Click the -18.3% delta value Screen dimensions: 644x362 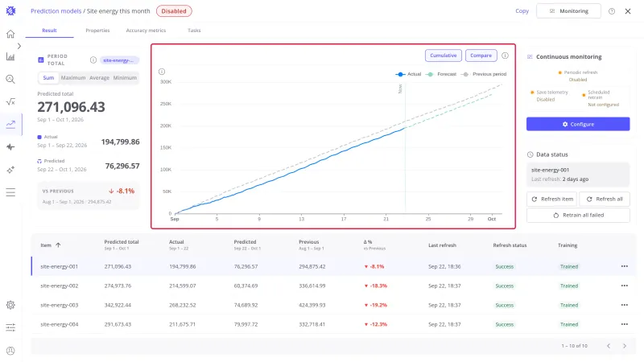[375, 286]
